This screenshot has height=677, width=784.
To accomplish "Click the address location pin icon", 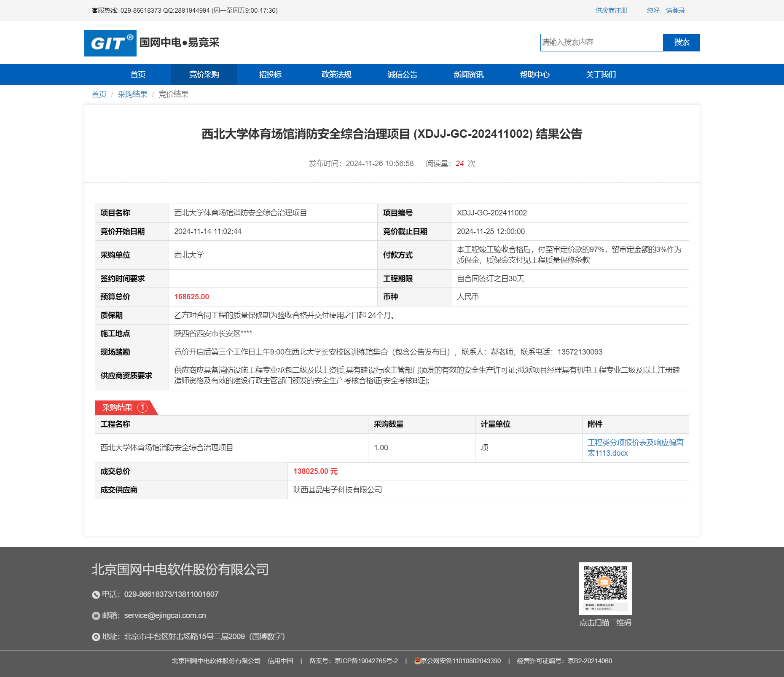I will point(96,637).
